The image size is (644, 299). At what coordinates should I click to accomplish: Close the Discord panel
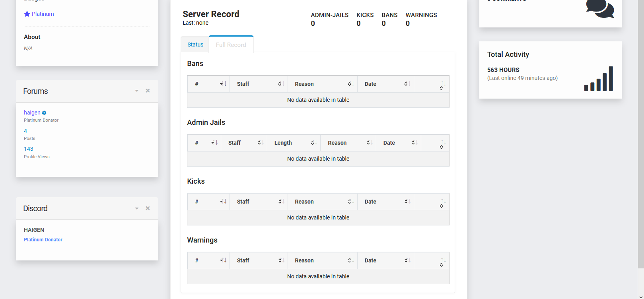[x=148, y=208]
